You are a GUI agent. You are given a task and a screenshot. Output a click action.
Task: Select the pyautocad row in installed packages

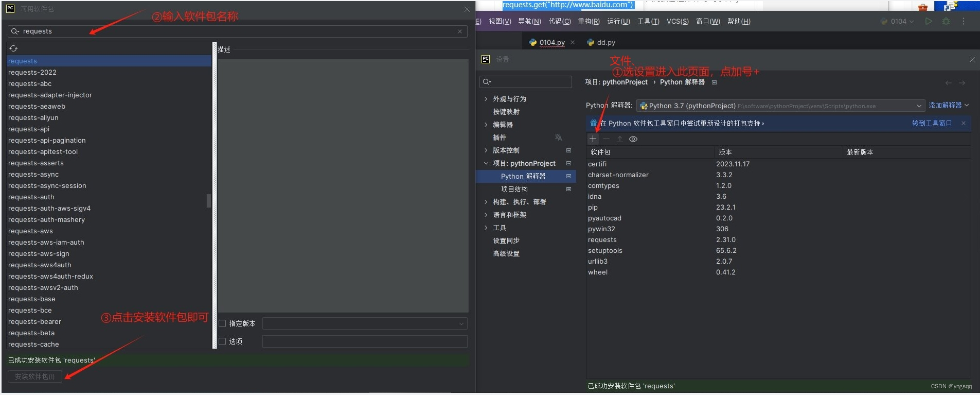click(x=778, y=218)
